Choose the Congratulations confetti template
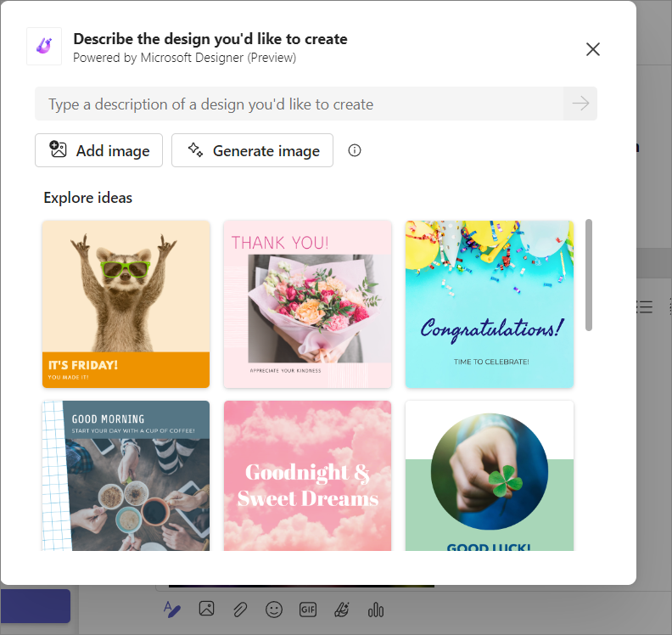 tap(490, 305)
